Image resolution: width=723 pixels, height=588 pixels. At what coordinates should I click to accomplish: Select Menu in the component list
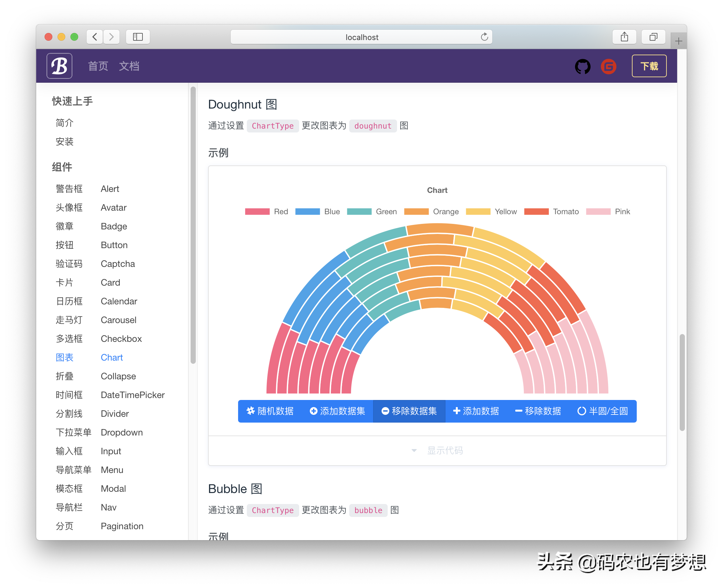112,470
